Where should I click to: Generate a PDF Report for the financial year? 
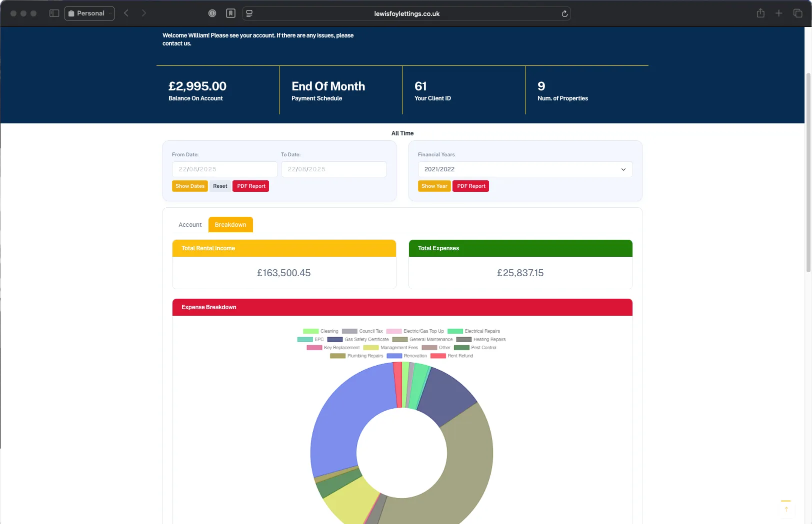coord(470,186)
